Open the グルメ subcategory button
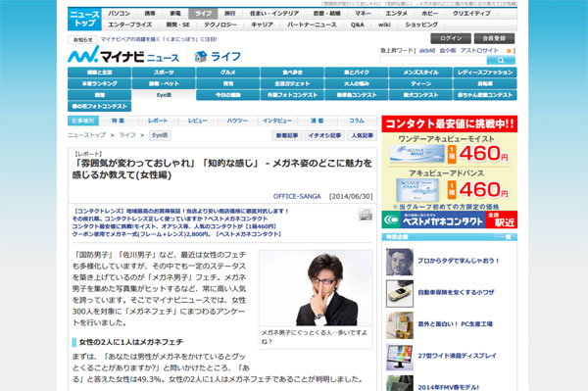The height and width of the screenshot is (391, 588). (227, 73)
